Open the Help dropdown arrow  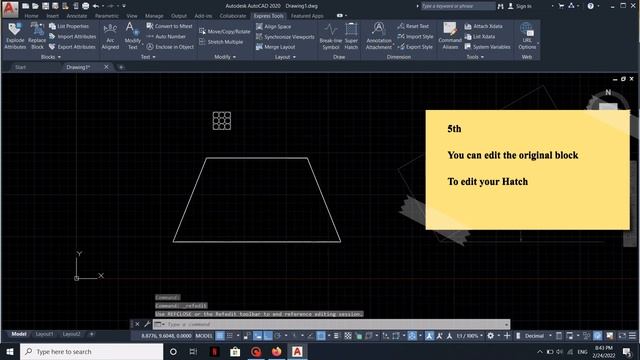(x=597, y=6)
